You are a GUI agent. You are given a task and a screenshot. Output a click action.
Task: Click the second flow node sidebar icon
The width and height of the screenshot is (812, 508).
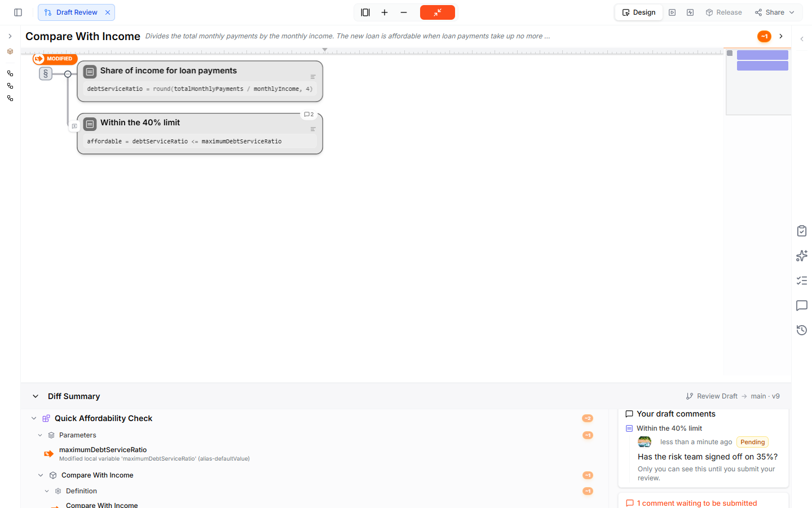point(10,86)
